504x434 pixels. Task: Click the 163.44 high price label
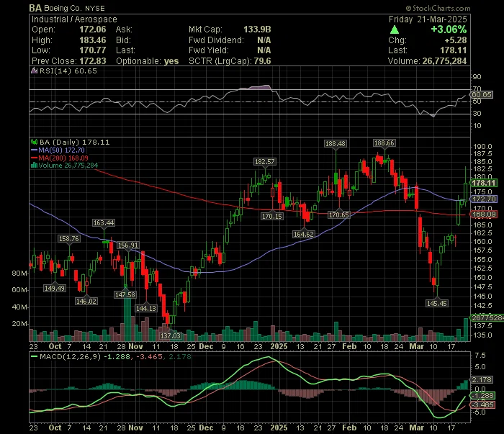[x=104, y=222]
